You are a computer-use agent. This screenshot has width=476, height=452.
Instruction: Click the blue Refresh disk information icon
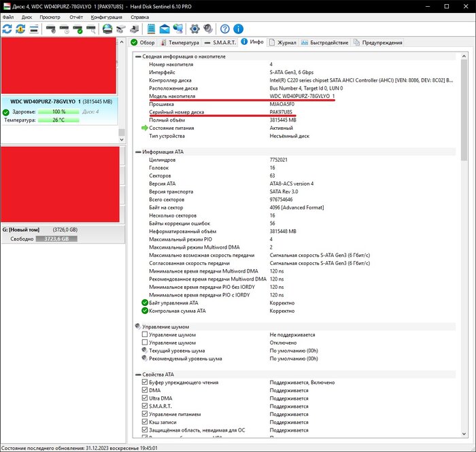(x=7, y=29)
